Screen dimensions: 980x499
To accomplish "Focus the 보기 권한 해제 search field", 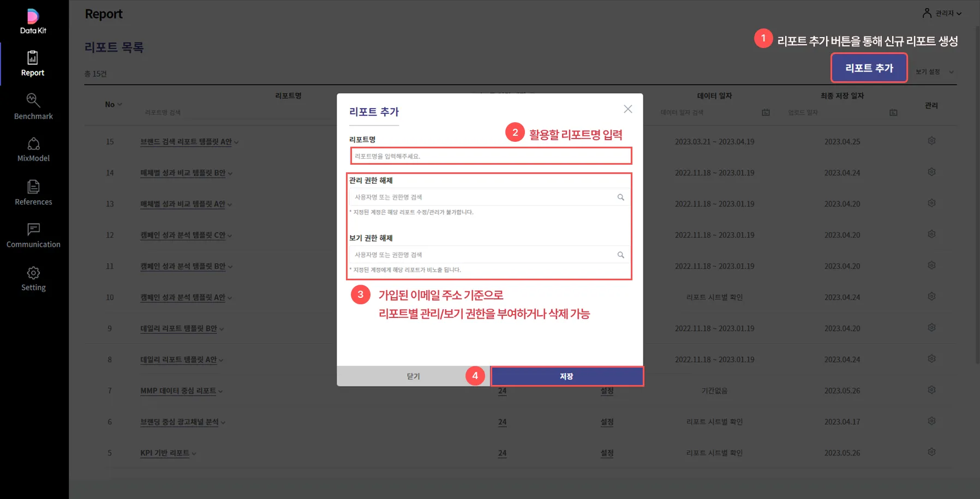I will coord(490,255).
